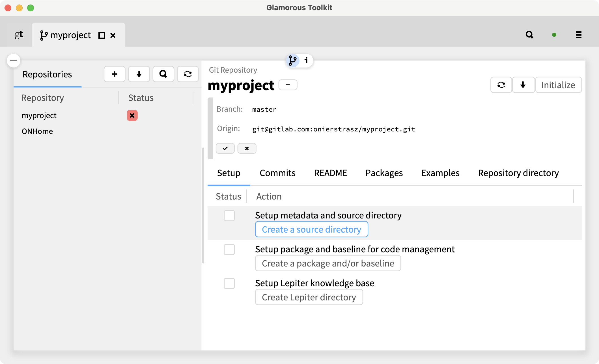Clone a repository using Repositories down-arrow button

[139, 74]
